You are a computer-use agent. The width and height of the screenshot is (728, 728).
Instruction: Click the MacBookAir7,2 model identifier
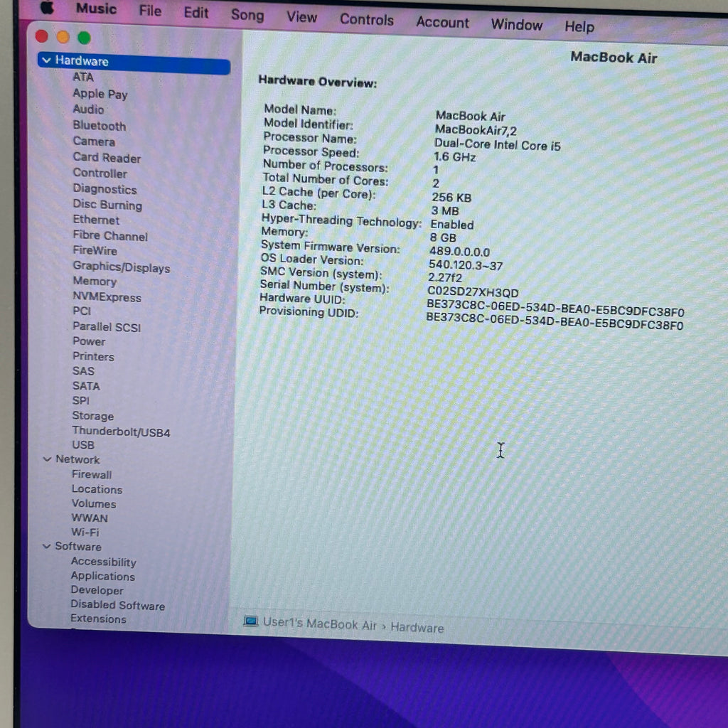476,129
